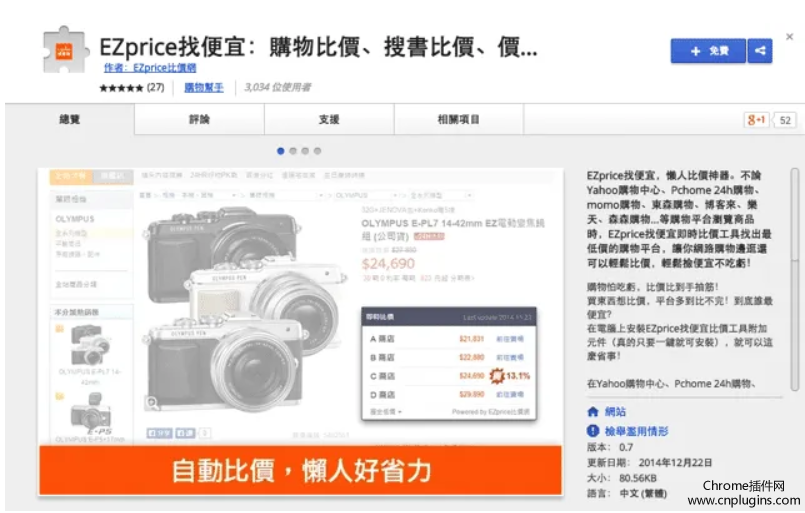This screenshot has width=805, height=513.
Task: Click the size value 80.56KB
Action: (x=638, y=478)
